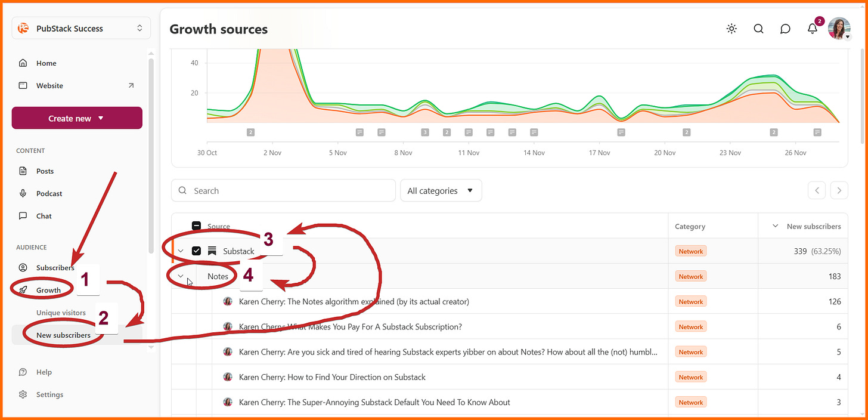Open the profile avatar menu

839,29
